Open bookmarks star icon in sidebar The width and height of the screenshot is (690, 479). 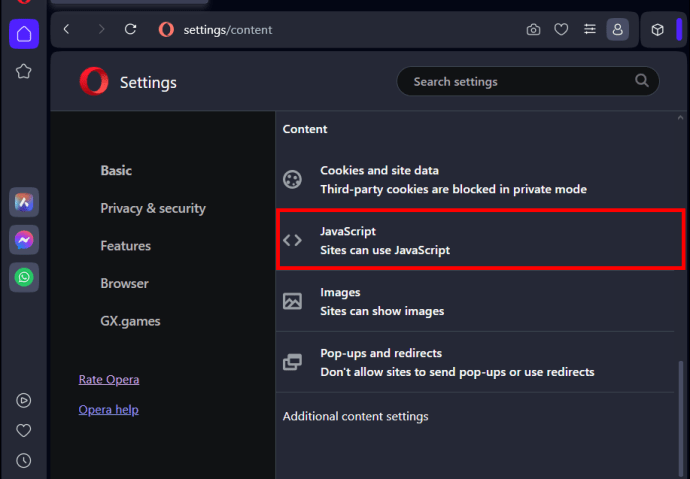[24, 71]
